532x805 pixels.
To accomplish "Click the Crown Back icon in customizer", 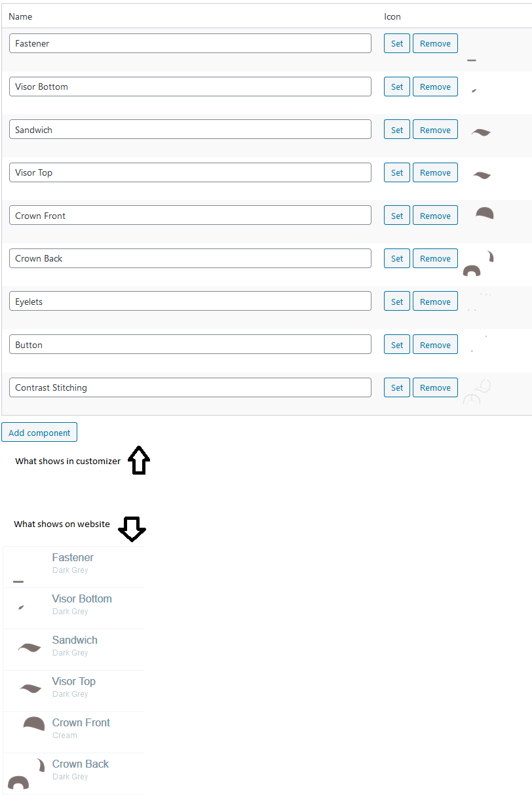I will (478, 263).
